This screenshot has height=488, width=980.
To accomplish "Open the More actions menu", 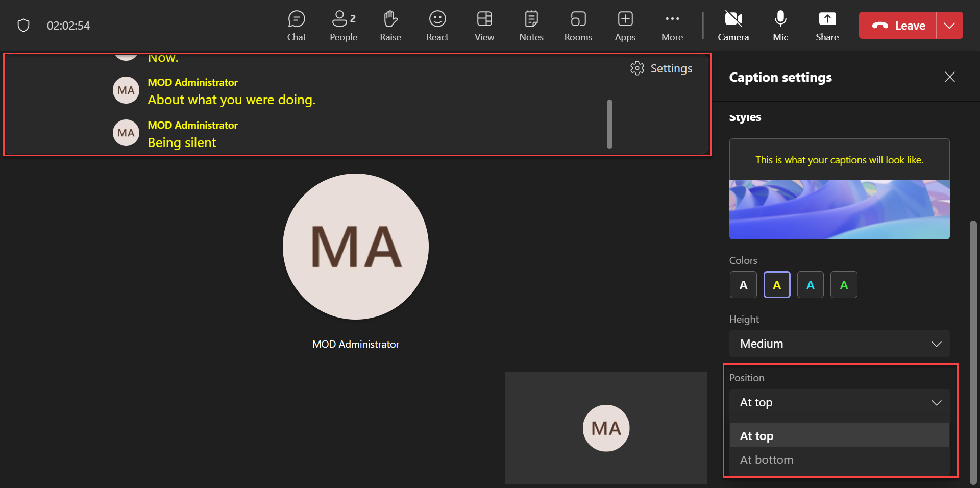I will click(672, 26).
